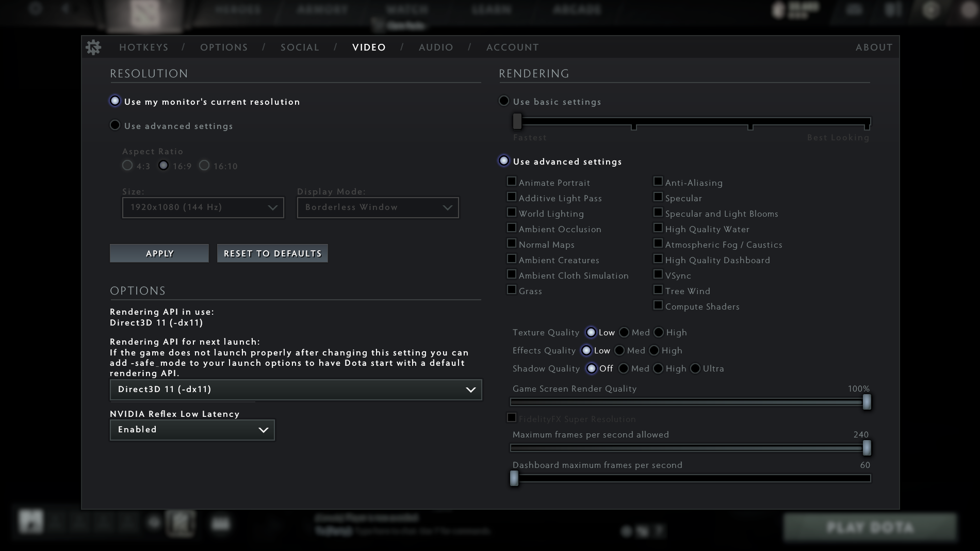This screenshot has width=980, height=551.
Task: Open the NVIDIA Reflex Low Latency dropdown
Action: [192, 429]
